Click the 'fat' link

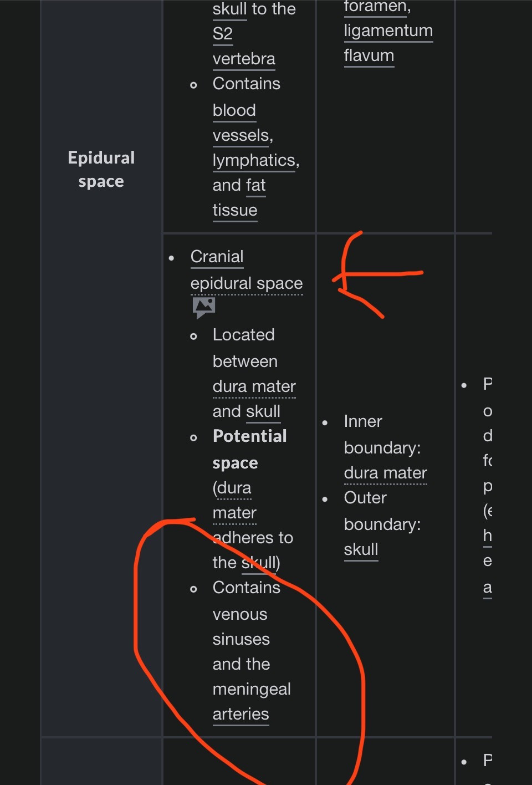[256, 185]
